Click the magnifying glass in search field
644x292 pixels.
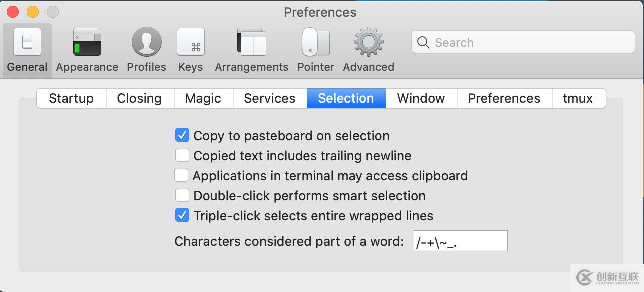click(x=422, y=42)
